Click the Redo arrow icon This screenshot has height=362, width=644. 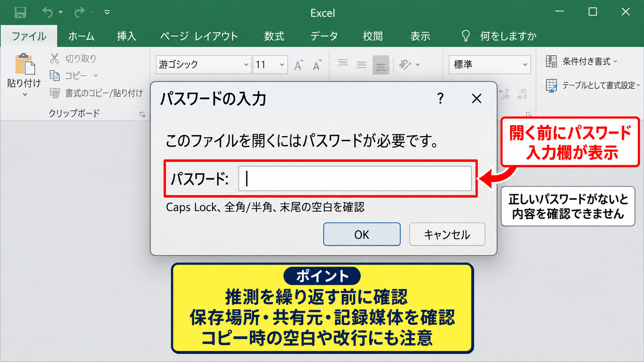point(79,12)
